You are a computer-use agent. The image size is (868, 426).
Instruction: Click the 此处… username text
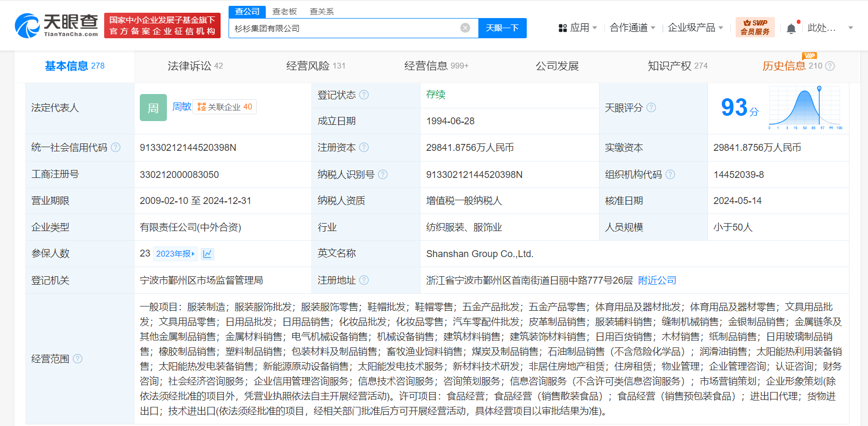821,28
